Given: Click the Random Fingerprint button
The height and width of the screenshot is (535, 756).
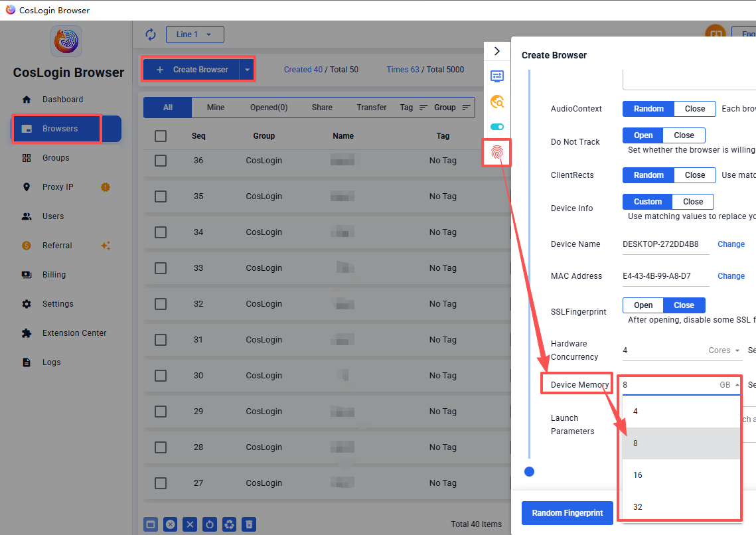Looking at the screenshot, I should coord(567,513).
